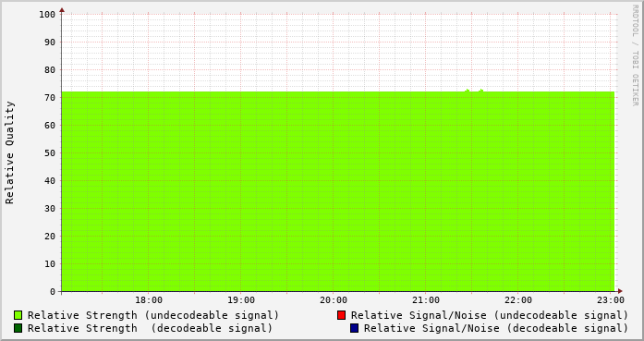Click the blue decodeable Signal/Noise legend swatch
This screenshot has width=644, height=341.
tap(355, 328)
